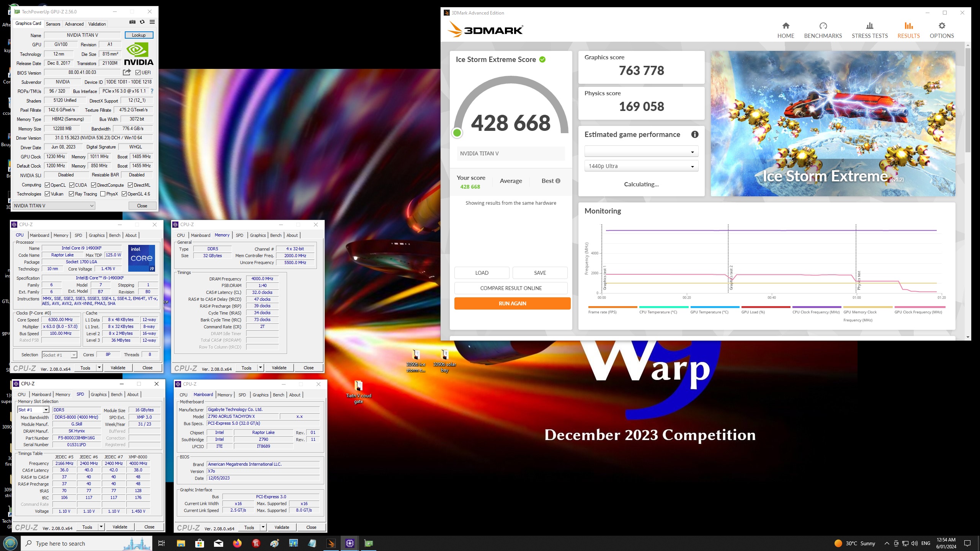Click COMPARE RESULT ONLINE button
980x551 pixels.
tap(511, 288)
